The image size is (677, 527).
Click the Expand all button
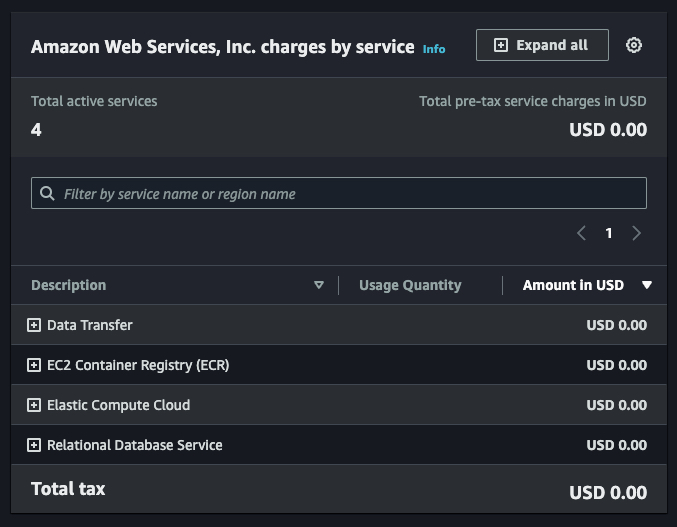(x=542, y=45)
